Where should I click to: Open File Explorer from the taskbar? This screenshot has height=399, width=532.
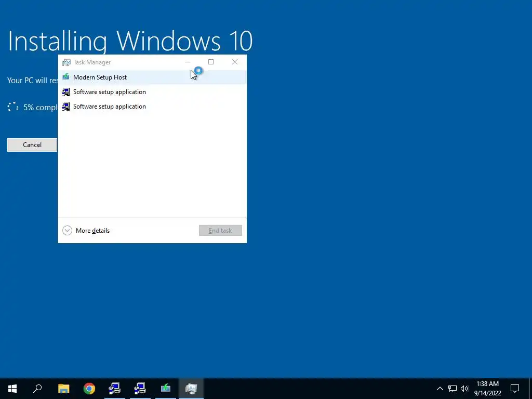63,389
